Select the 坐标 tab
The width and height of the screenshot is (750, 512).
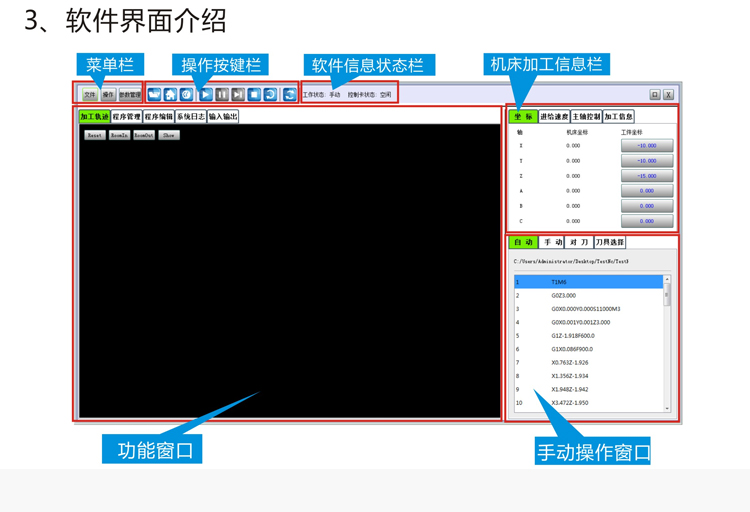point(523,116)
